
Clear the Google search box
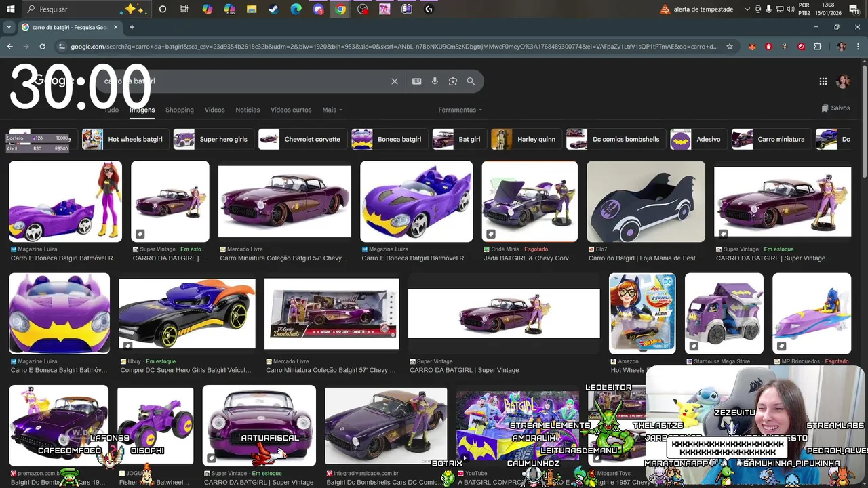(395, 81)
